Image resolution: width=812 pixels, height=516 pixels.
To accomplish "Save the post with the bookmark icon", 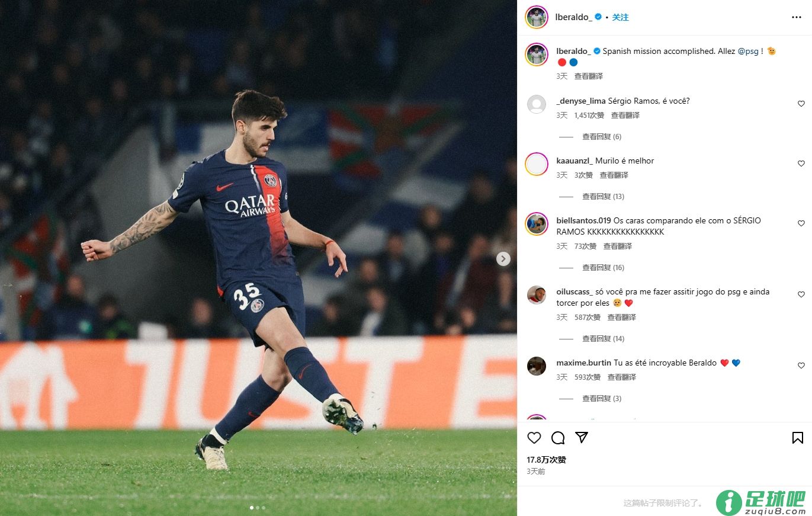I will [798, 438].
